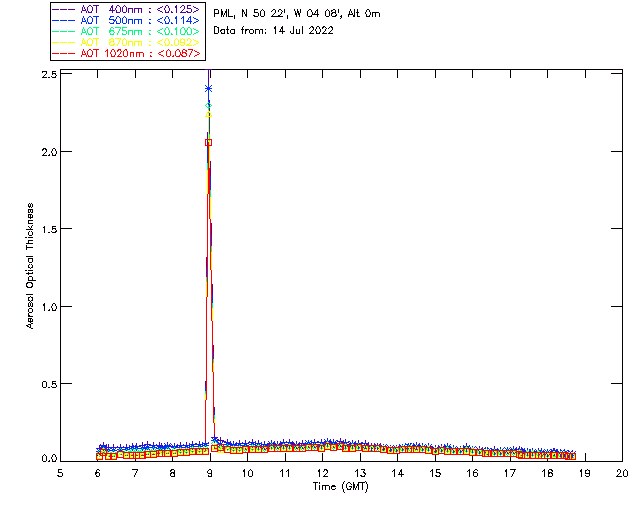Click the "8" x-axis tick label
This screenshot has height=512, width=640.
click(173, 474)
